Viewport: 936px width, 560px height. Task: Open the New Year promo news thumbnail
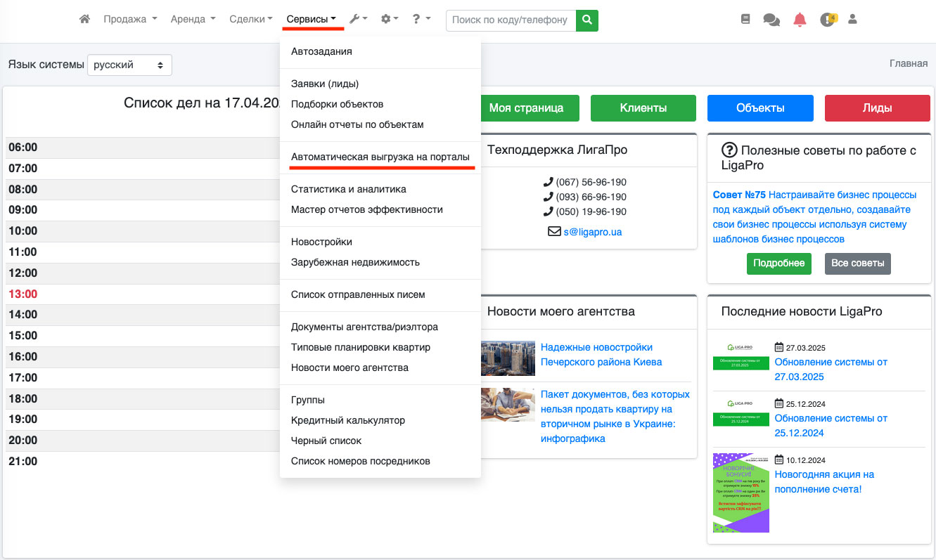click(x=741, y=493)
